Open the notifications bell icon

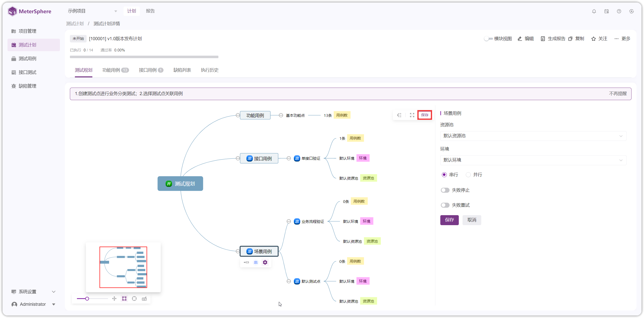pyautogui.click(x=594, y=11)
